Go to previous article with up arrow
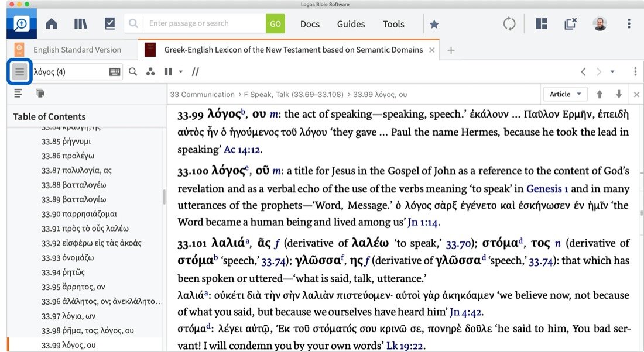The height and width of the screenshot is (352, 644). click(x=600, y=94)
